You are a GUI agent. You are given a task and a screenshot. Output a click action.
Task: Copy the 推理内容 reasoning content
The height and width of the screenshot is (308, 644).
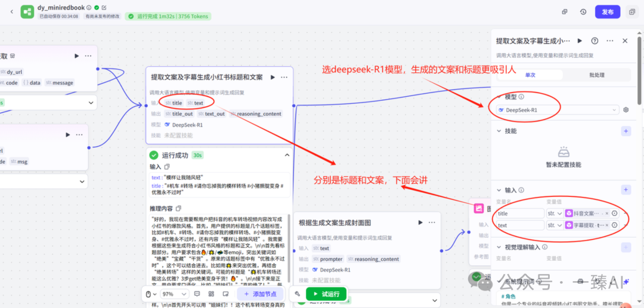179,208
